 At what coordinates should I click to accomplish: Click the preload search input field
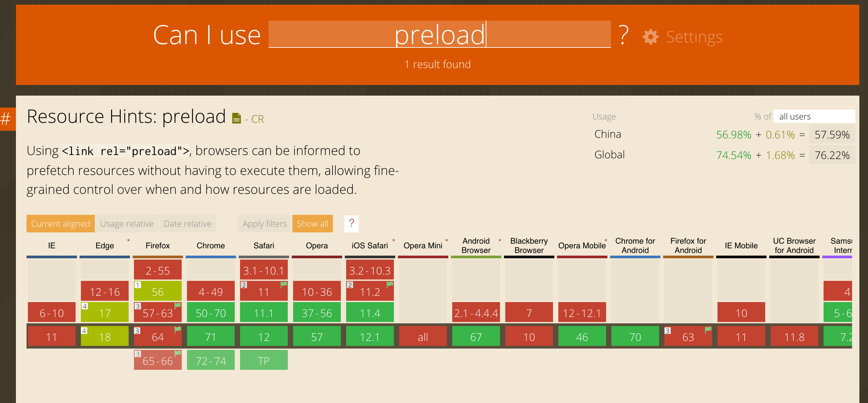click(x=439, y=35)
